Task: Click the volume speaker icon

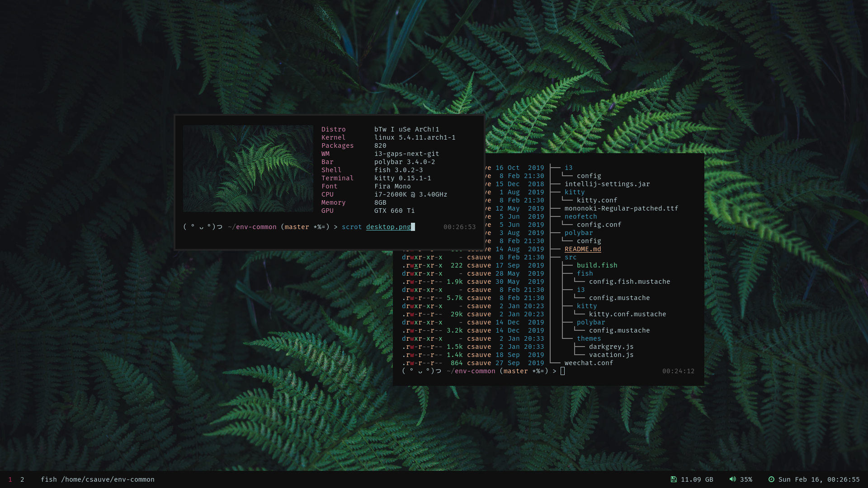Action: click(x=732, y=479)
